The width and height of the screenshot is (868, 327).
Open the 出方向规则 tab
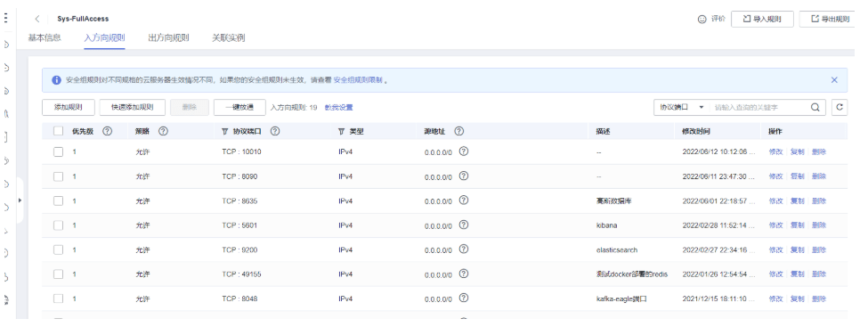point(168,37)
